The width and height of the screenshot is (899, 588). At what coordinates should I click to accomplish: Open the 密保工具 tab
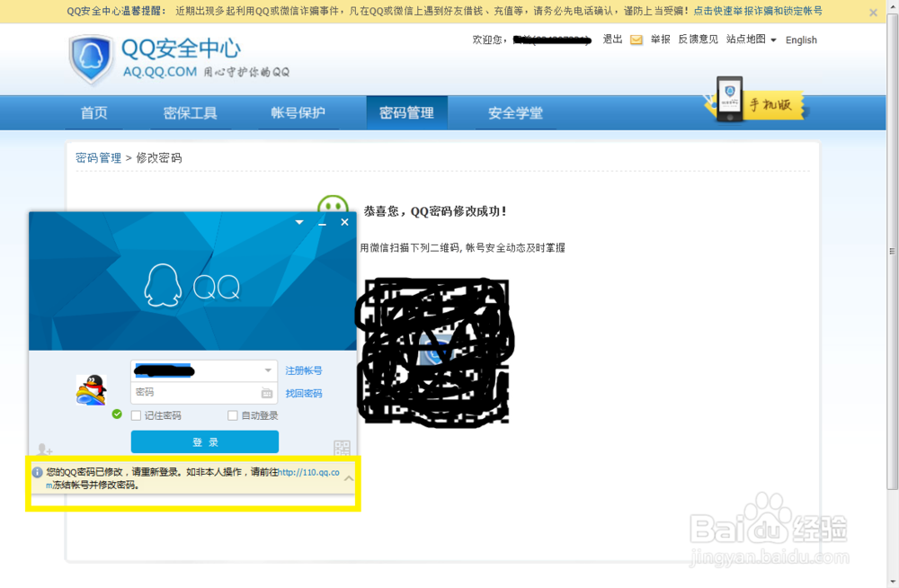(x=190, y=113)
